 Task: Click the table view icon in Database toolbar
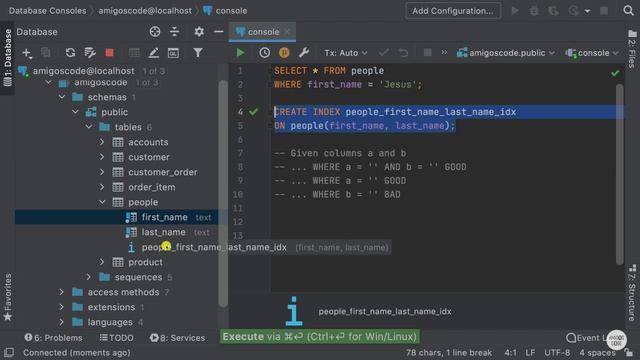coord(134,53)
